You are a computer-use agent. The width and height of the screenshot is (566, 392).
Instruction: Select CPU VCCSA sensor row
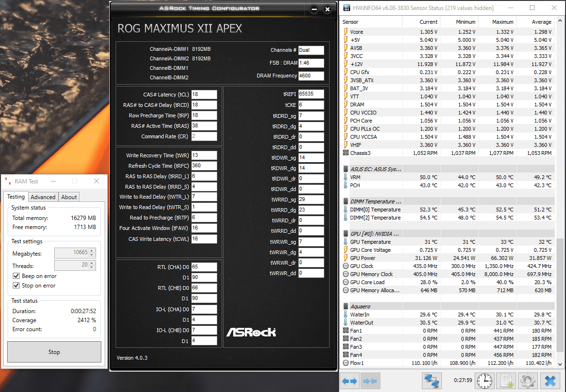pyautogui.click(x=448, y=137)
